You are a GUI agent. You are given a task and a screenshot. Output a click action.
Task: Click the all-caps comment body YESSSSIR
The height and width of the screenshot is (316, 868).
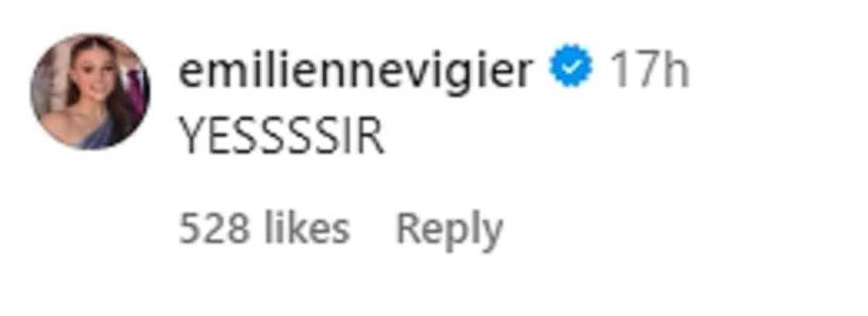[x=281, y=136]
